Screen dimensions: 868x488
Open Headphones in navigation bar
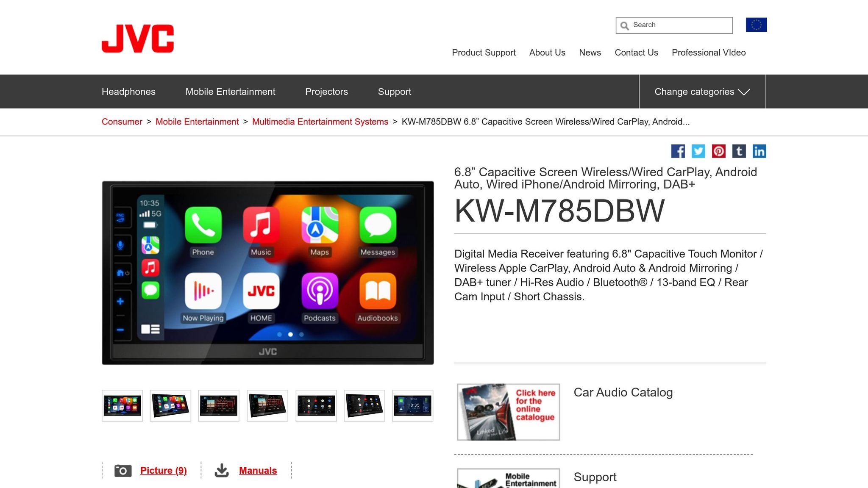(128, 92)
